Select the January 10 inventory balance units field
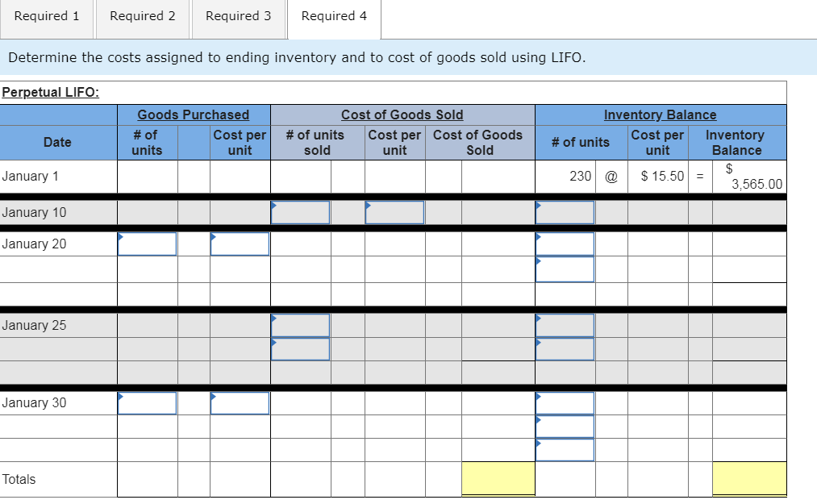 [565, 212]
